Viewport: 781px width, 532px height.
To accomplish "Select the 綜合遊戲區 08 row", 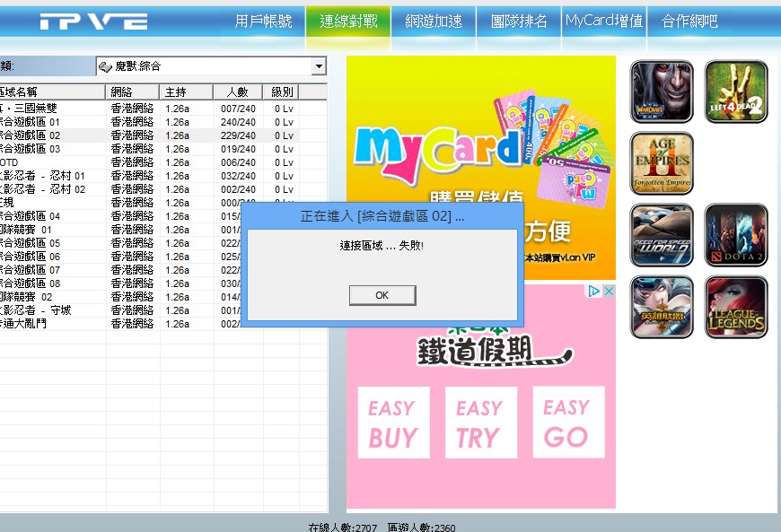I will pyautogui.click(x=120, y=283).
